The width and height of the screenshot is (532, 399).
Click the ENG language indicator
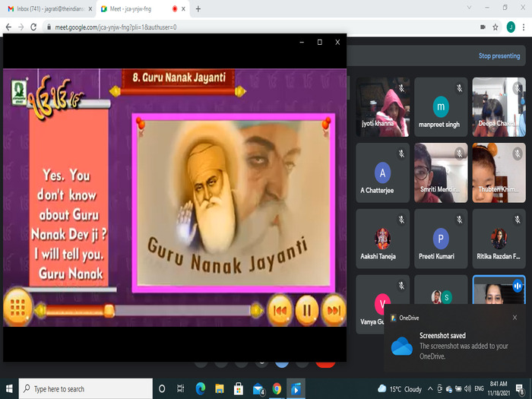[x=479, y=389]
